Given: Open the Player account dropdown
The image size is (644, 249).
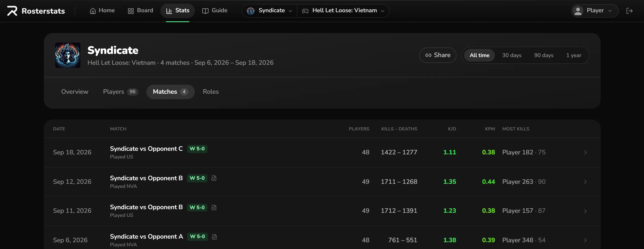Looking at the screenshot, I should (595, 10).
